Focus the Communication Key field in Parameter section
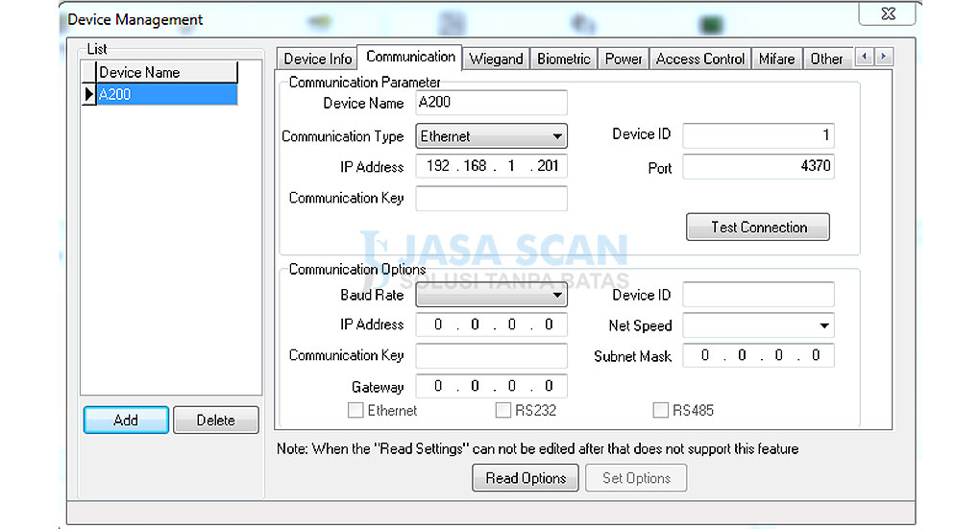 (x=491, y=198)
